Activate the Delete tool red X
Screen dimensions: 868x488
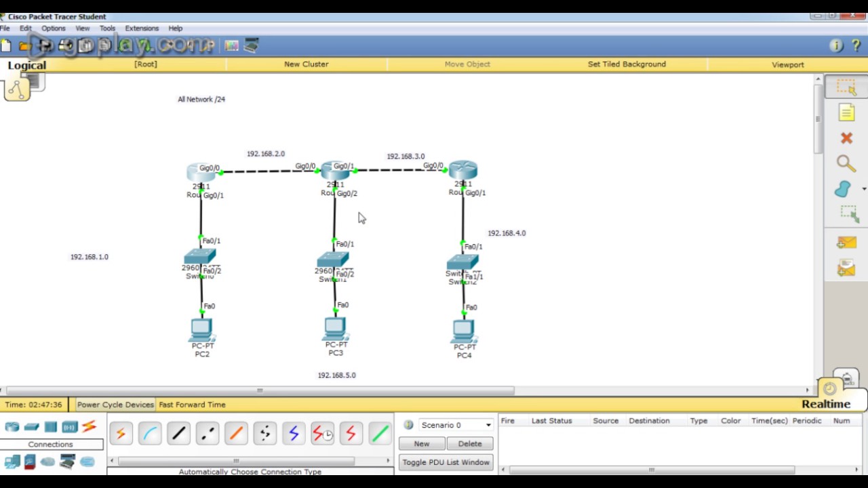point(846,138)
